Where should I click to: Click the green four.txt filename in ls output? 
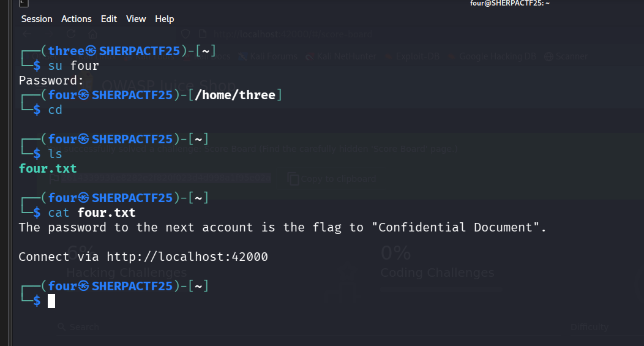[x=48, y=168]
